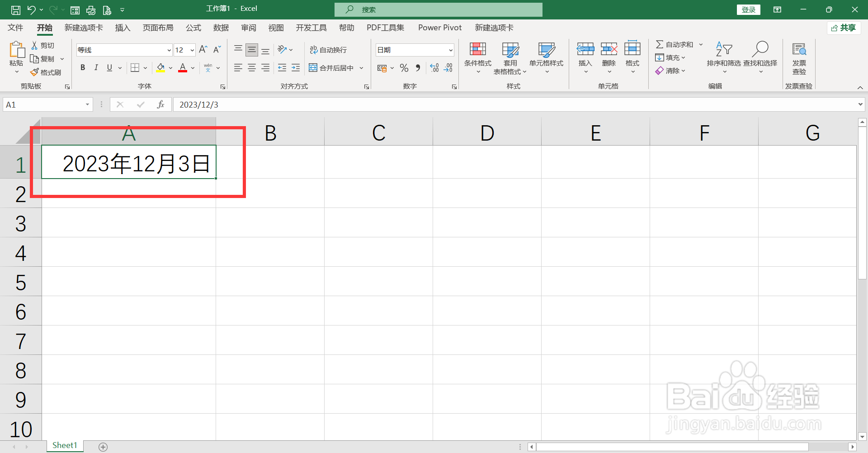The height and width of the screenshot is (453, 868).
Task: Click the cell borders icon
Action: (135, 68)
